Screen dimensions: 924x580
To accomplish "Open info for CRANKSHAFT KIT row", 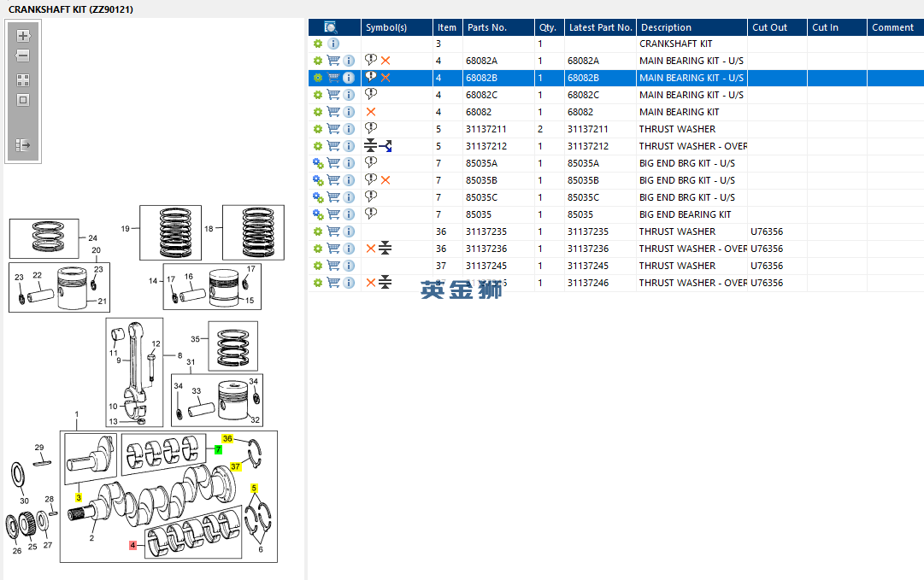I will coord(333,44).
